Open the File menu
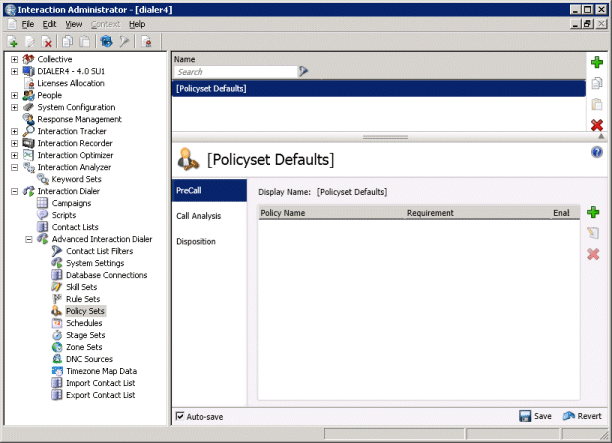The height and width of the screenshot is (443, 612). click(27, 24)
